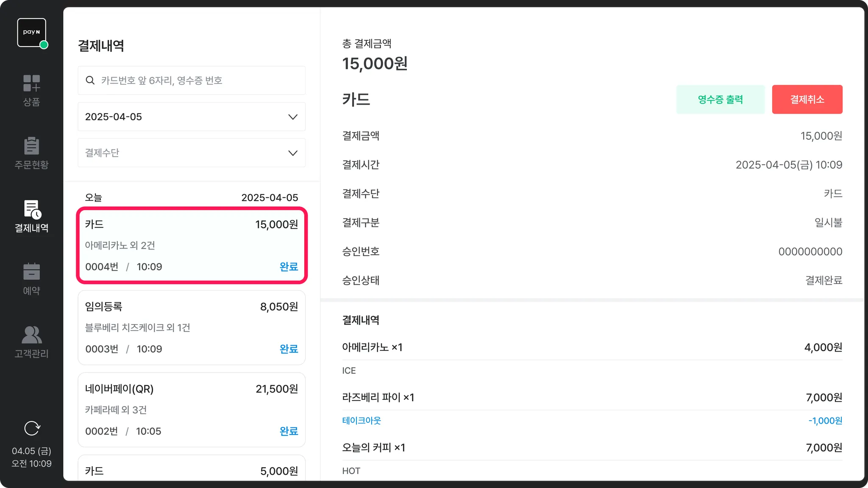Select the 카드 15,000원 payment entry
868x488 pixels.
191,245
